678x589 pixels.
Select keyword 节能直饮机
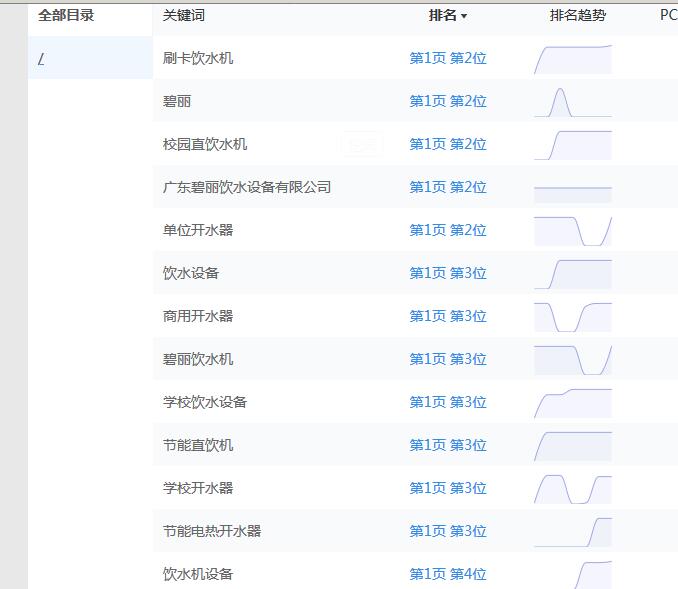pyautogui.click(x=198, y=445)
